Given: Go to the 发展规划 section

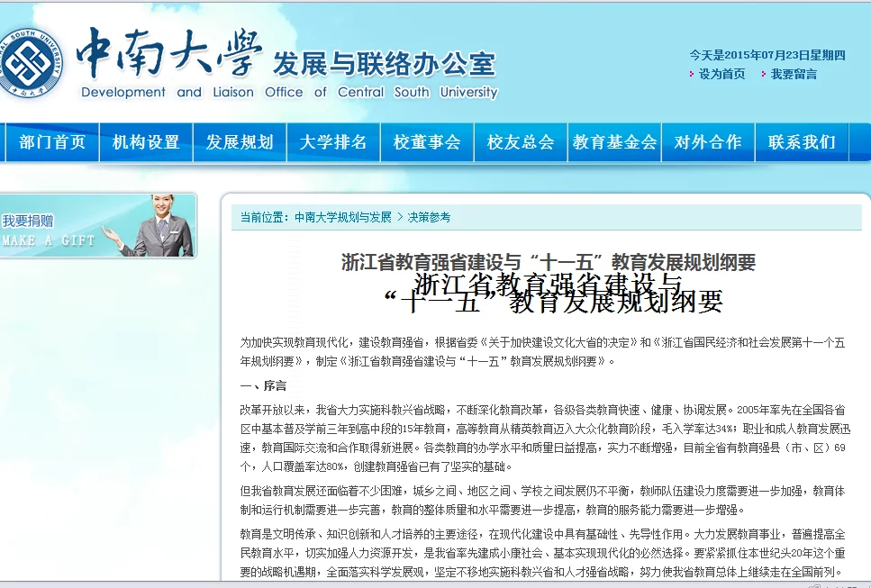Looking at the screenshot, I should coord(240,142).
